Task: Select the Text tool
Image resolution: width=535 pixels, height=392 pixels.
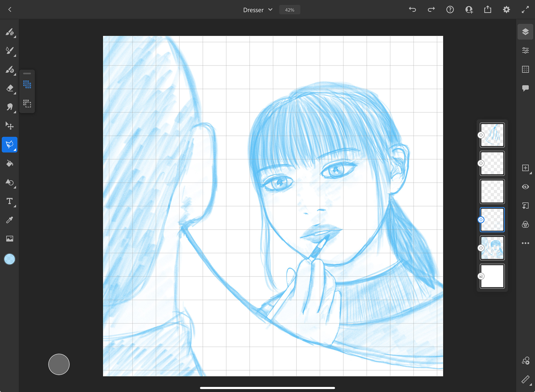Action: point(9,201)
